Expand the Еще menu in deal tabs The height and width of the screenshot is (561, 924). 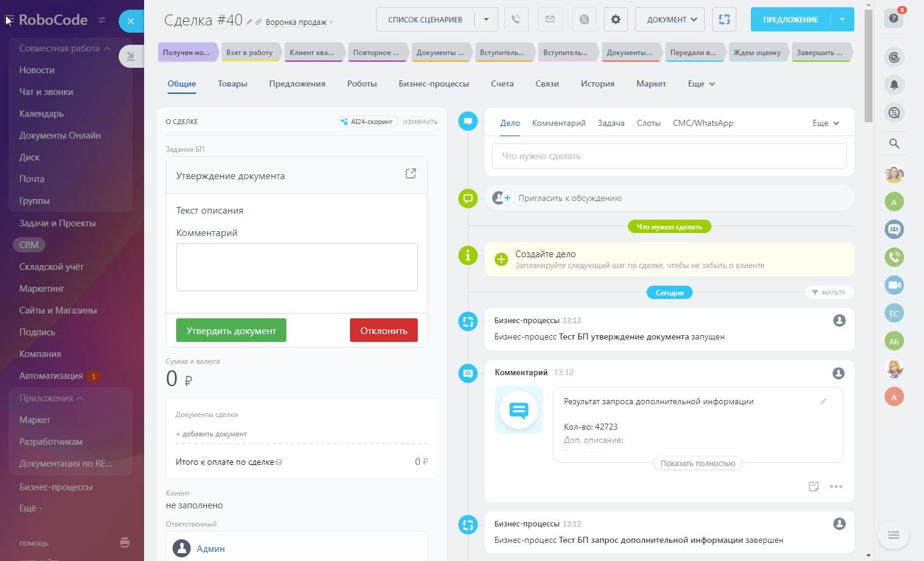(x=702, y=84)
